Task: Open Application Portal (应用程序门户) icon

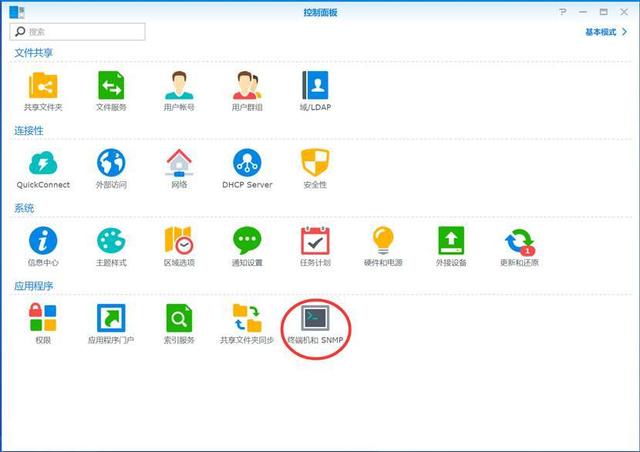Action: pos(111,318)
